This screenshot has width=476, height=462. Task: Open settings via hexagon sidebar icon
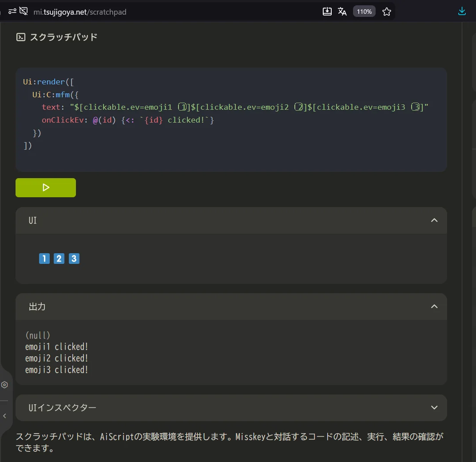pos(4,385)
